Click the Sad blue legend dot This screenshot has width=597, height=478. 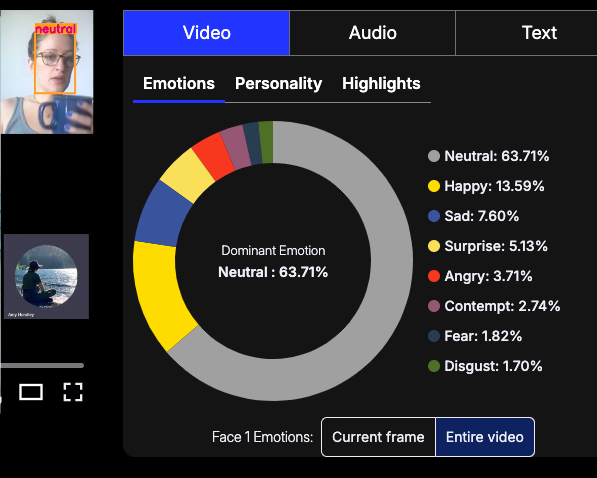[434, 216]
